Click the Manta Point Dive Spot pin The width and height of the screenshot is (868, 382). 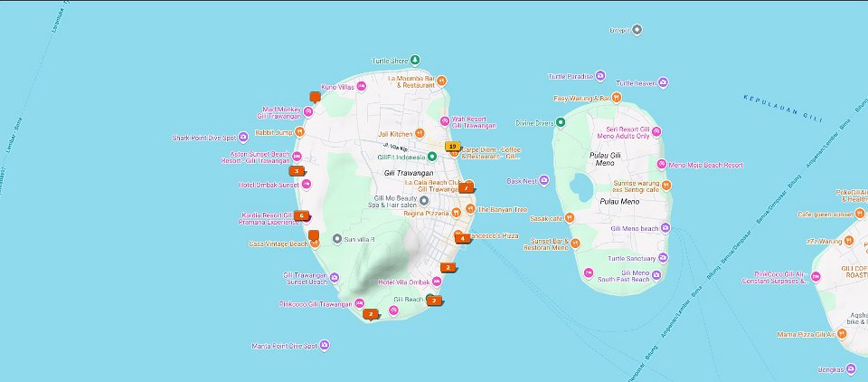tap(325, 345)
